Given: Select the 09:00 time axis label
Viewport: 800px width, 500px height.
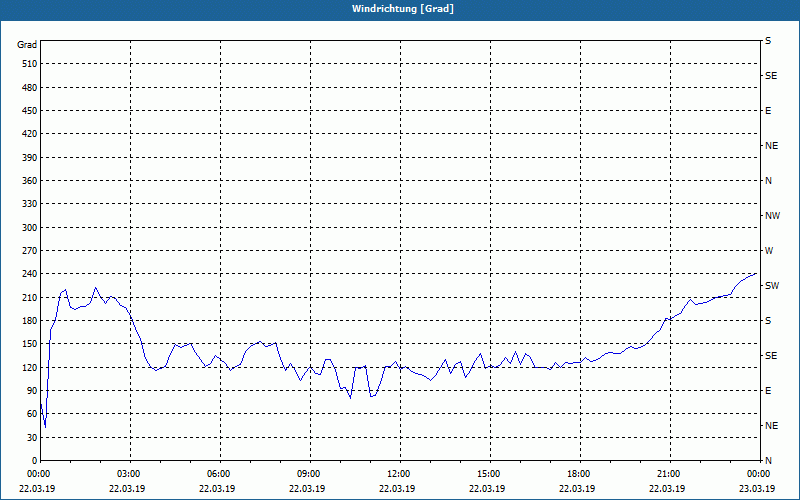Looking at the screenshot, I should click(x=310, y=474).
